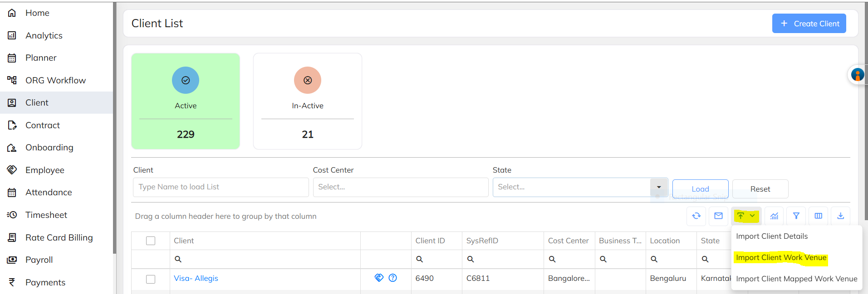The height and width of the screenshot is (294, 868).
Task: Open the Cost Center select box
Action: tap(400, 187)
